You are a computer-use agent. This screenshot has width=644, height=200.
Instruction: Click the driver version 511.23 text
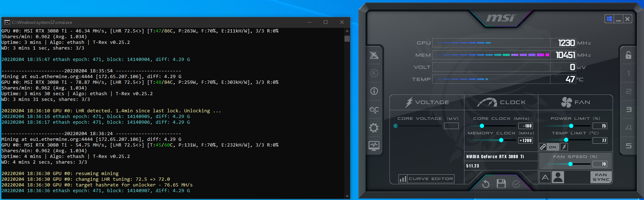click(473, 166)
